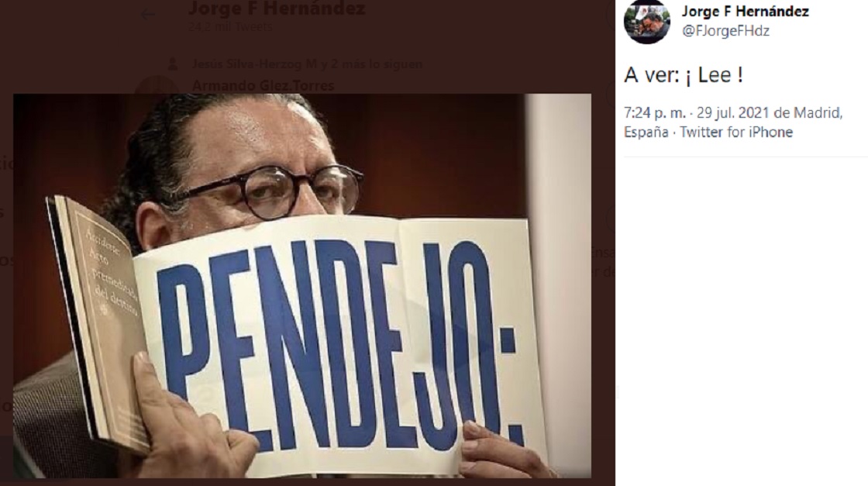Click the dimmed Armando Glez.Torres name
Image resolution: width=868 pixels, height=486 pixels.
(263, 86)
